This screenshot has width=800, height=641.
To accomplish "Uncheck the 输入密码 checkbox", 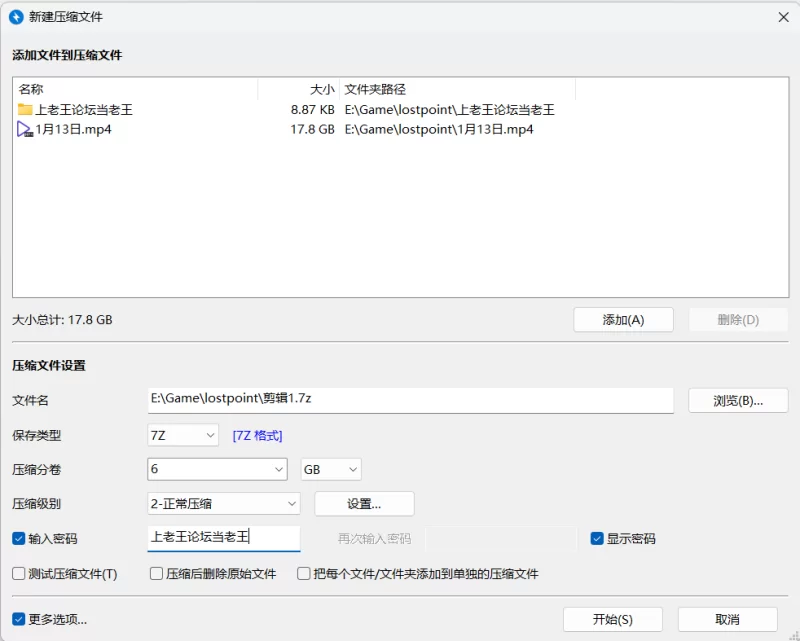I will click(19, 538).
